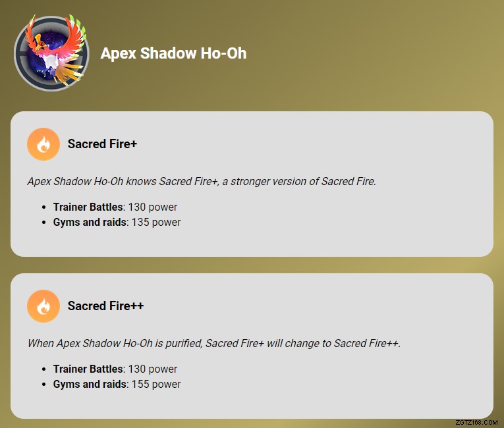Screen dimensions: 504x428
Task: Click "130 power" value in the Sacred Fire+ card
Action: [153, 207]
